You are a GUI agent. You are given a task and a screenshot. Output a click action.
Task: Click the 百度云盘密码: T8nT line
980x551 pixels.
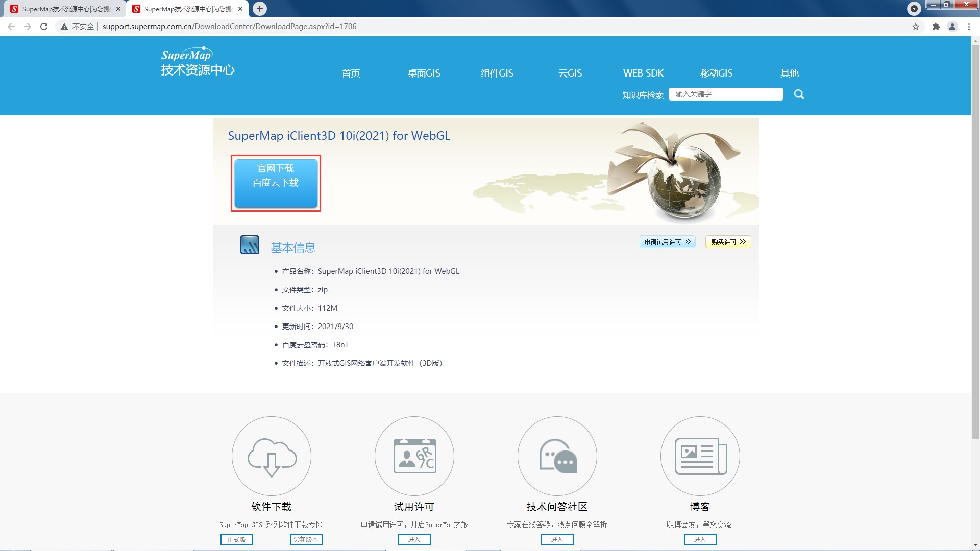click(x=315, y=345)
